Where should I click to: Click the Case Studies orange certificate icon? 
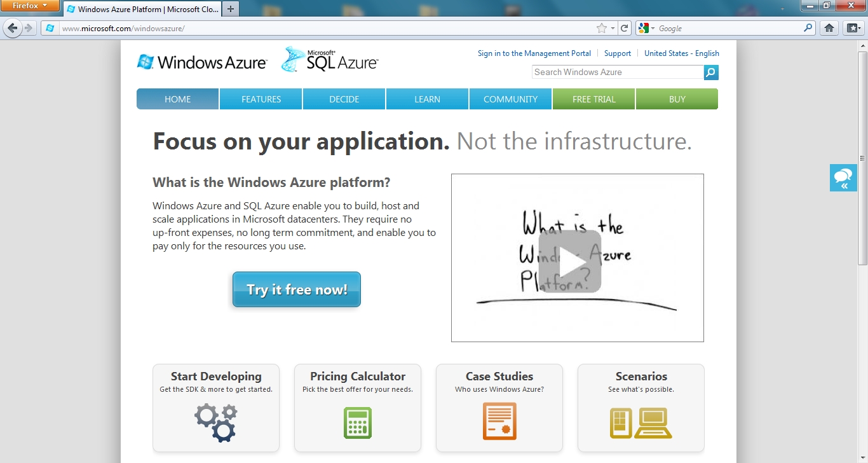499,421
